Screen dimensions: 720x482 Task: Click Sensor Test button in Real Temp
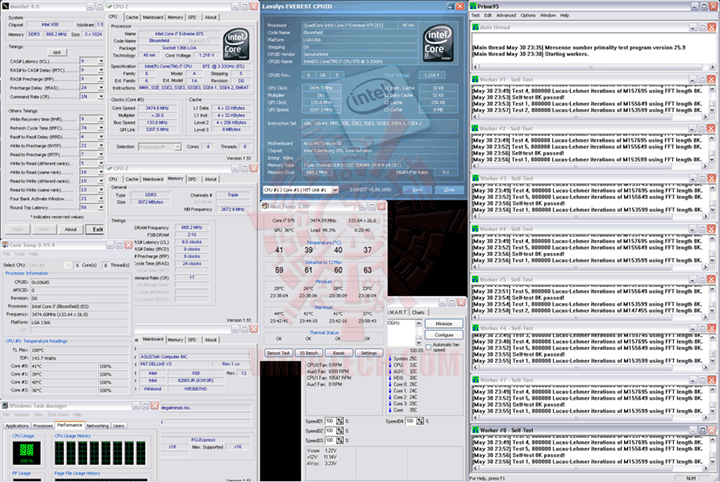click(278, 353)
